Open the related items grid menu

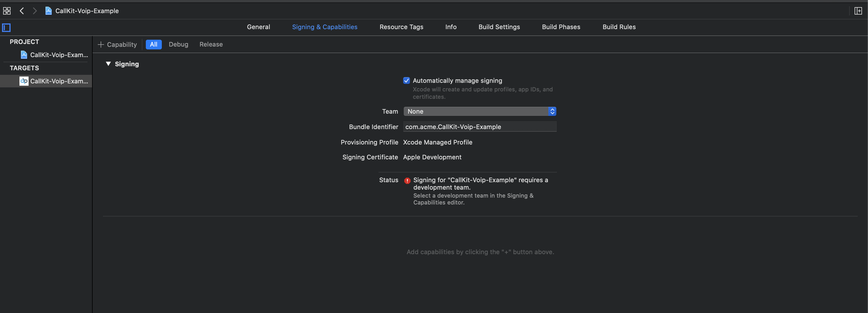pos(7,11)
